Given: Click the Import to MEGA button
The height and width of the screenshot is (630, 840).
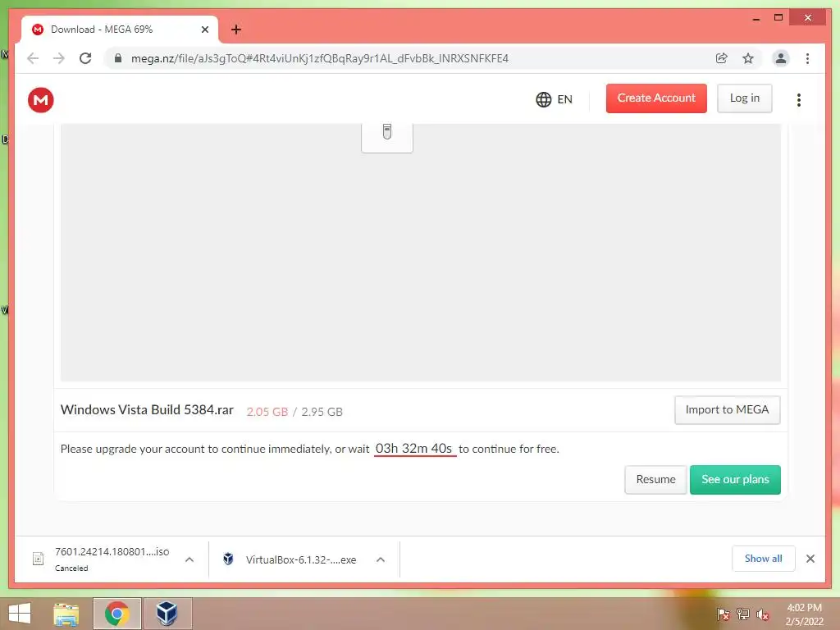Looking at the screenshot, I should [727, 410].
